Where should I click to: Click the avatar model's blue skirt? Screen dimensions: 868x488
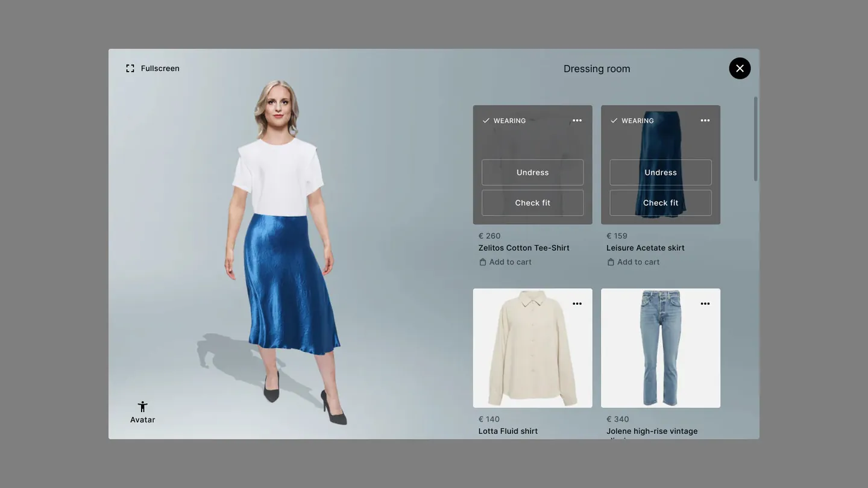[289, 283]
